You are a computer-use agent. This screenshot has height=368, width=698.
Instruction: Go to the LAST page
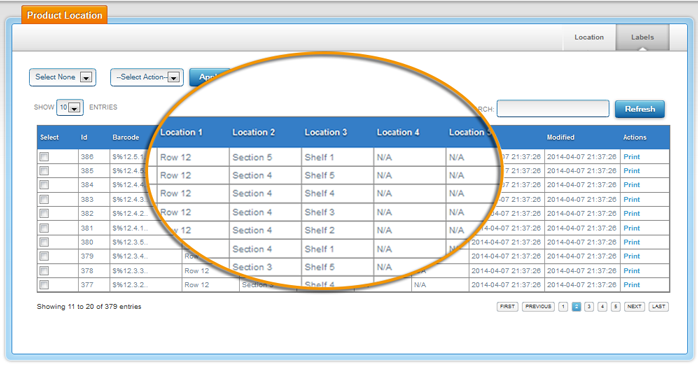coord(658,307)
